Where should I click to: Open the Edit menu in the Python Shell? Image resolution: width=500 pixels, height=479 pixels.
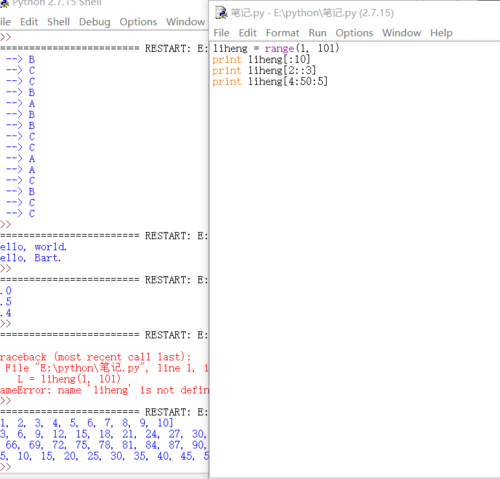pos(29,22)
